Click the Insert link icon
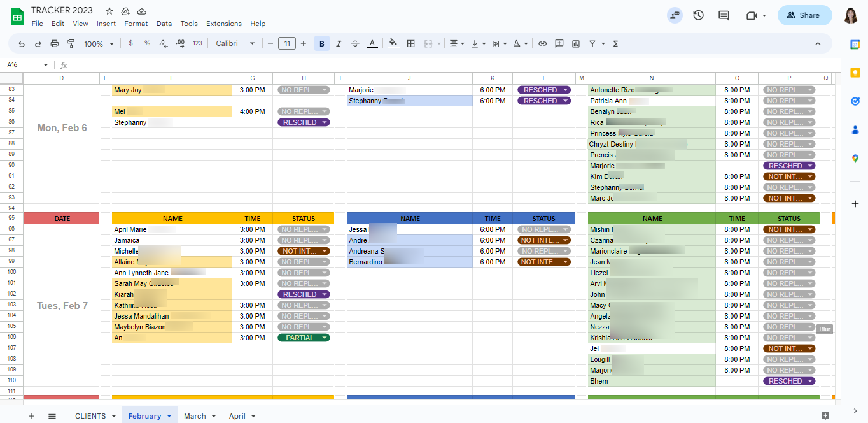The height and width of the screenshot is (423, 868). (542, 44)
